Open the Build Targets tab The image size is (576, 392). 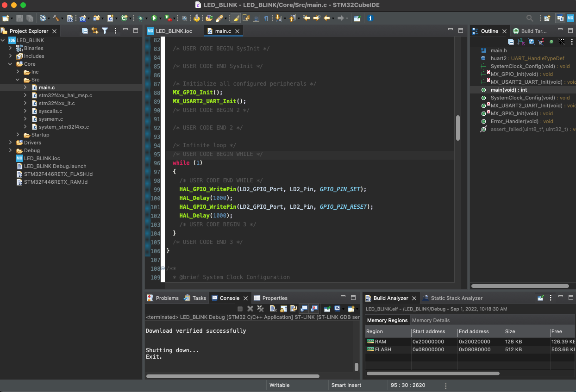(530, 31)
